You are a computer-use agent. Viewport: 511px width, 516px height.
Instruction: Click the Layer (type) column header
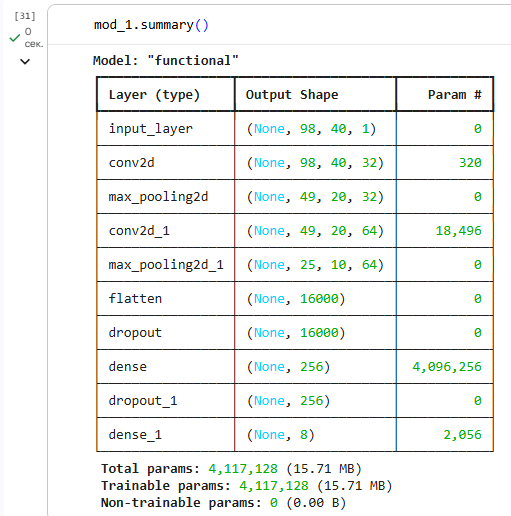154,95
